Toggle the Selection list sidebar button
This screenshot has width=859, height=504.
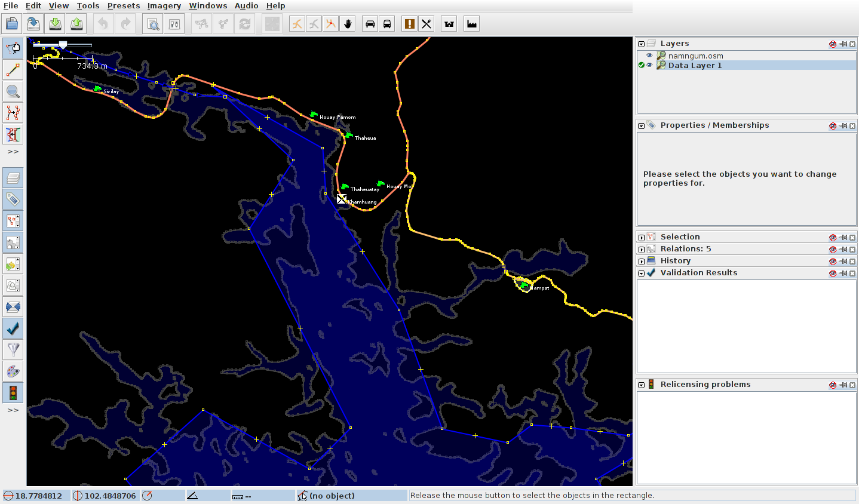(13, 221)
